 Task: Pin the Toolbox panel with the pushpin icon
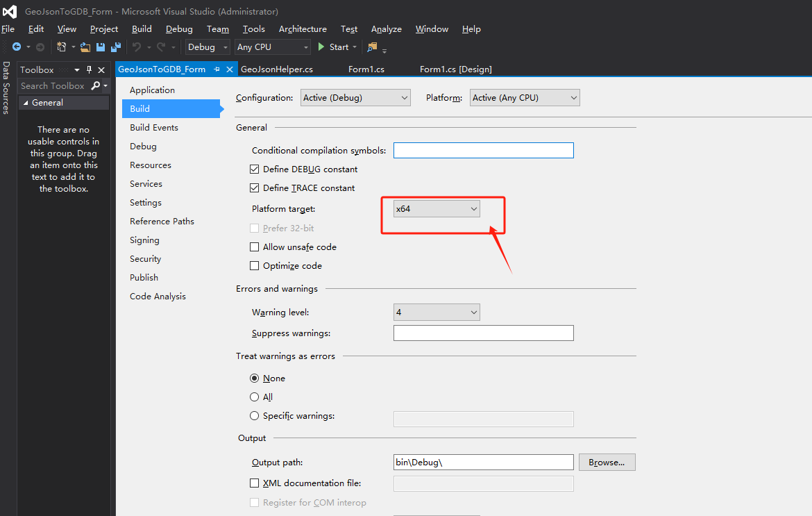click(x=89, y=69)
